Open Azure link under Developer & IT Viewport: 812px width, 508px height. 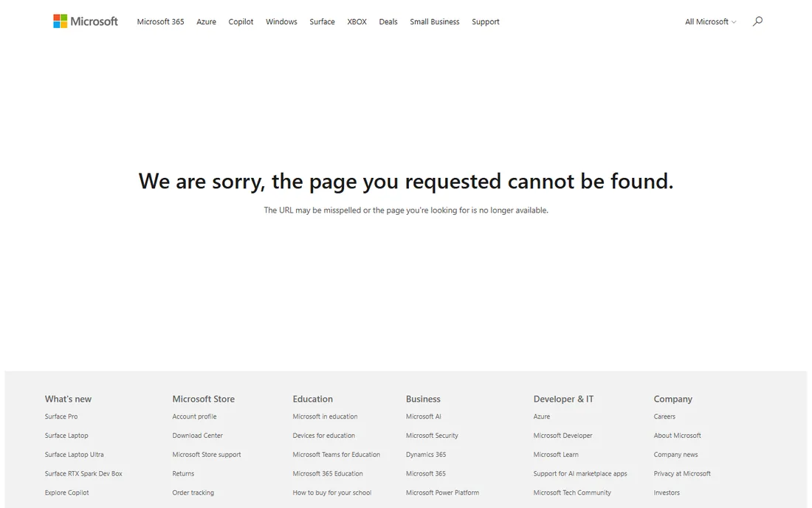542,416
